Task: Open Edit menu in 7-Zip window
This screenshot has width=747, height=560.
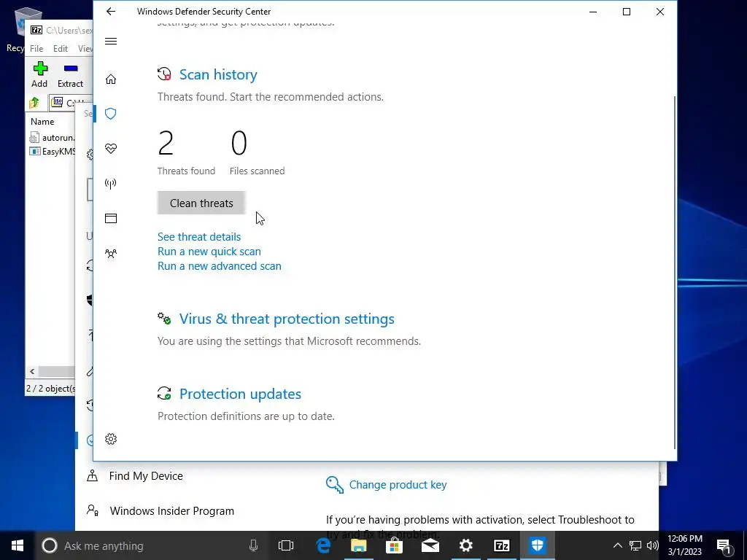Action: [x=60, y=49]
